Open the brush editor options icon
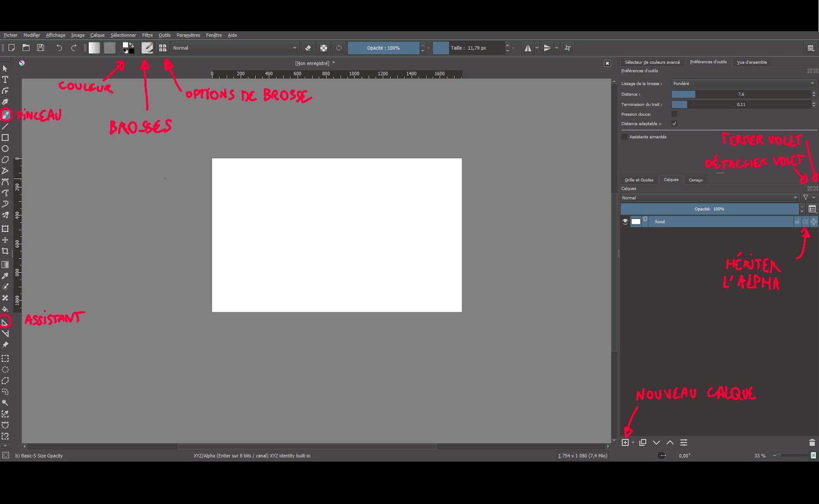This screenshot has width=819, height=504. click(162, 48)
